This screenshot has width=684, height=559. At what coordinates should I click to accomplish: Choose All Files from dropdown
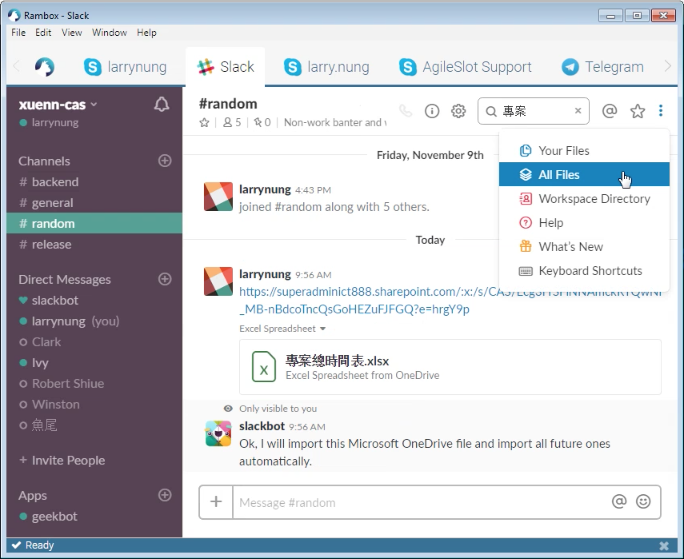(584, 175)
